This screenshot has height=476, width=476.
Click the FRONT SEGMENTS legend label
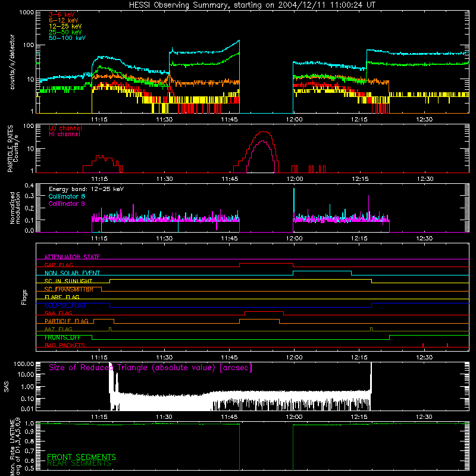(82, 457)
